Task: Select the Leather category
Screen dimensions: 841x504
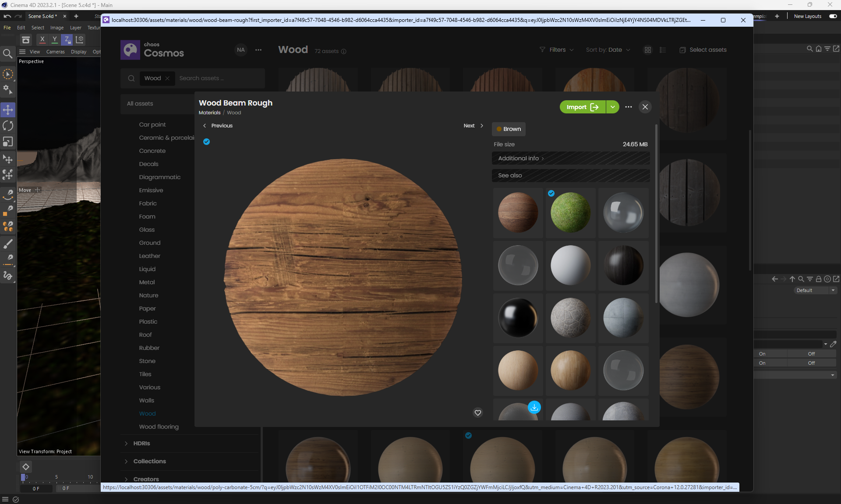Action: [150, 256]
